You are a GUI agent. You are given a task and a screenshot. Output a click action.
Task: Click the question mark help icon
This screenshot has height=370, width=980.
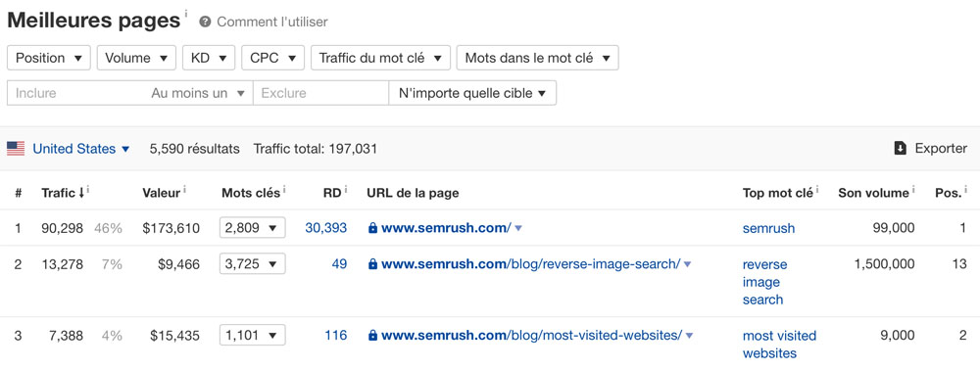pos(205,22)
